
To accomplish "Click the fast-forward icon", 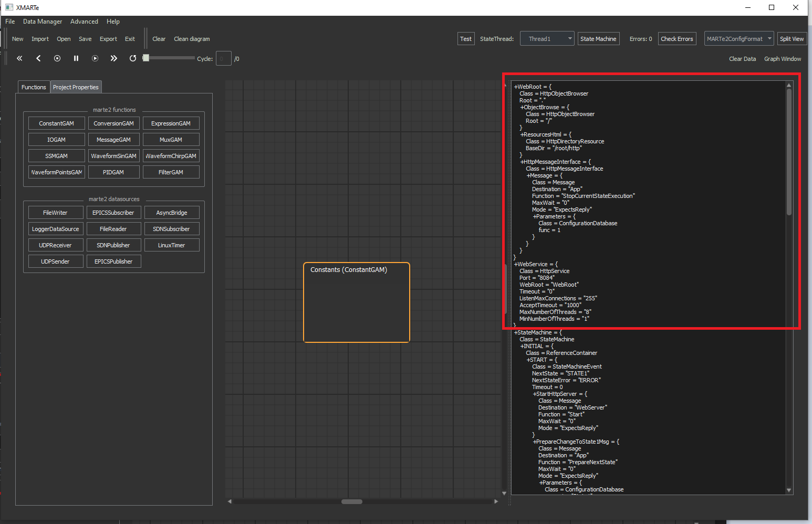I will pyautogui.click(x=114, y=58).
